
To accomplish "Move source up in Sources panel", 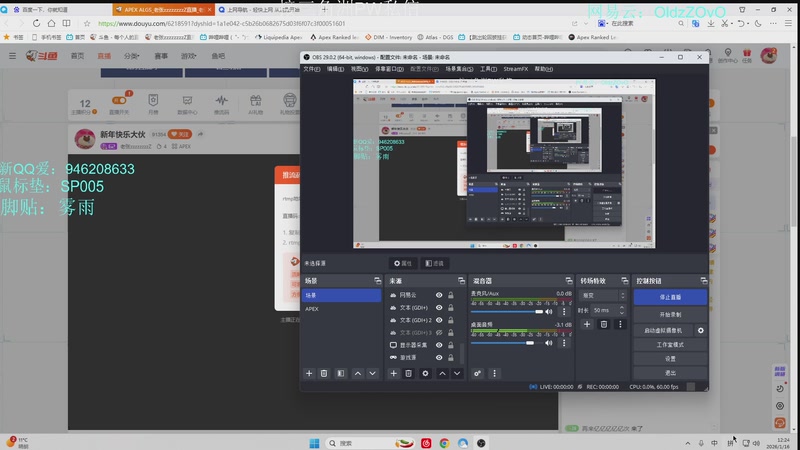I will click(x=442, y=373).
